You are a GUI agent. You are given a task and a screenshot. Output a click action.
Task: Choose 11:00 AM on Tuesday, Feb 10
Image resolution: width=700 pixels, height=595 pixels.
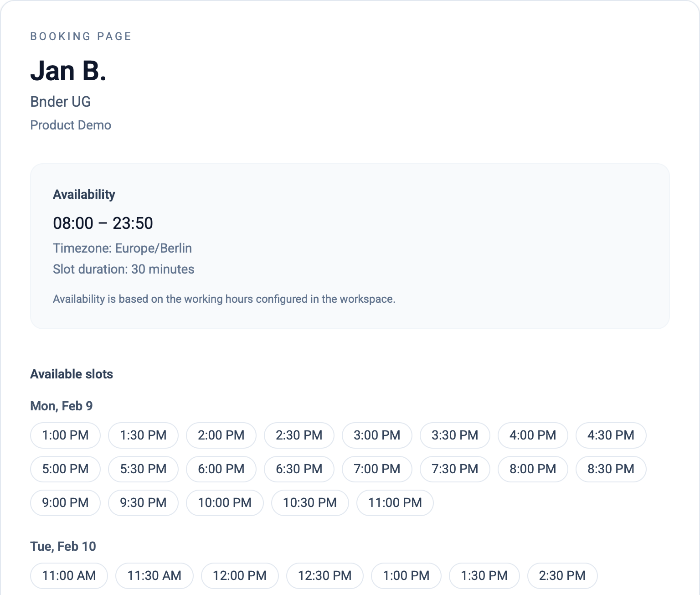click(69, 575)
